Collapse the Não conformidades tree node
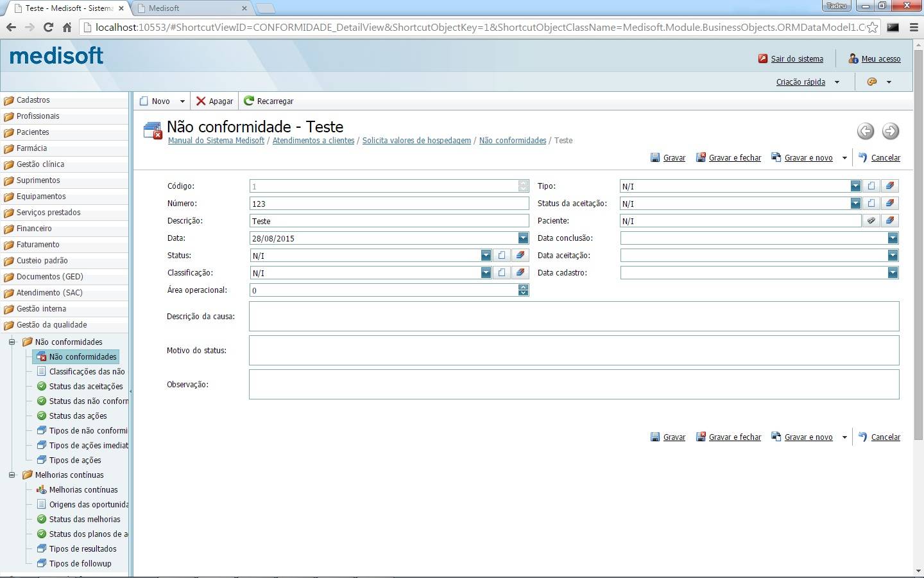 tap(12, 342)
